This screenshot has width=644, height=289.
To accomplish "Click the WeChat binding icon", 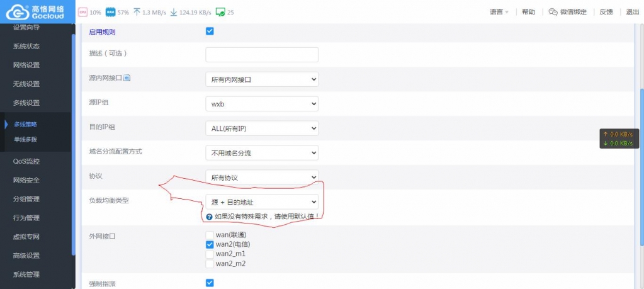I will [x=553, y=12].
